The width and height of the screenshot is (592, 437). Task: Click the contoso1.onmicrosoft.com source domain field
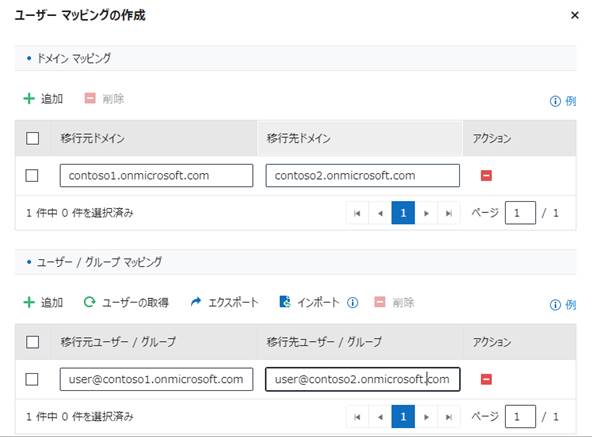pyautogui.click(x=156, y=176)
